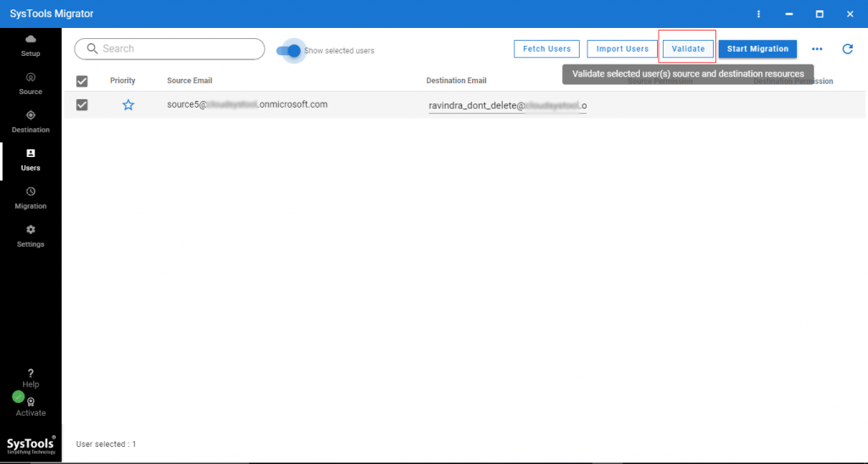Viewport: 868px width, 464px height.
Task: Refresh the users list
Action: pos(848,48)
